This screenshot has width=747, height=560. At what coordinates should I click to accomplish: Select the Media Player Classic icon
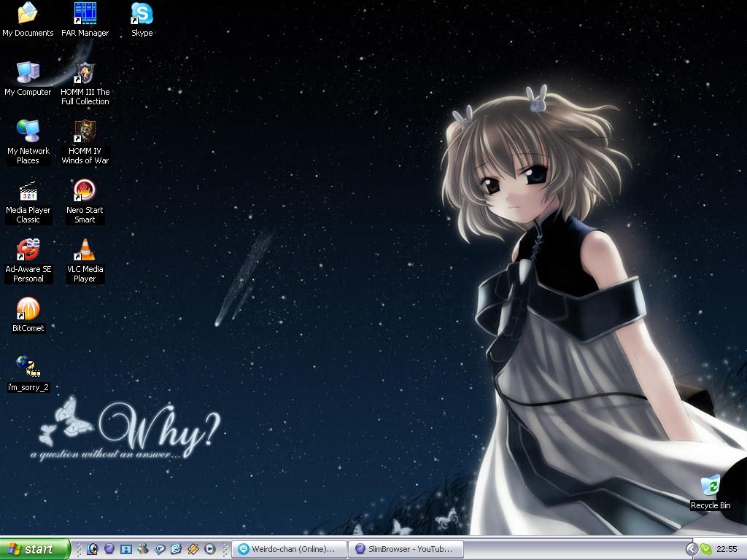[28, 201]
